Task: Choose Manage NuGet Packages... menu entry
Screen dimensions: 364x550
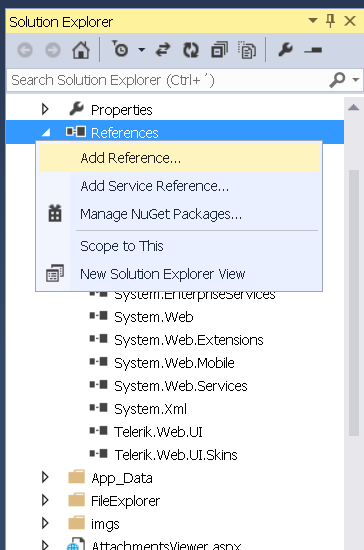Action: (179, 214)
